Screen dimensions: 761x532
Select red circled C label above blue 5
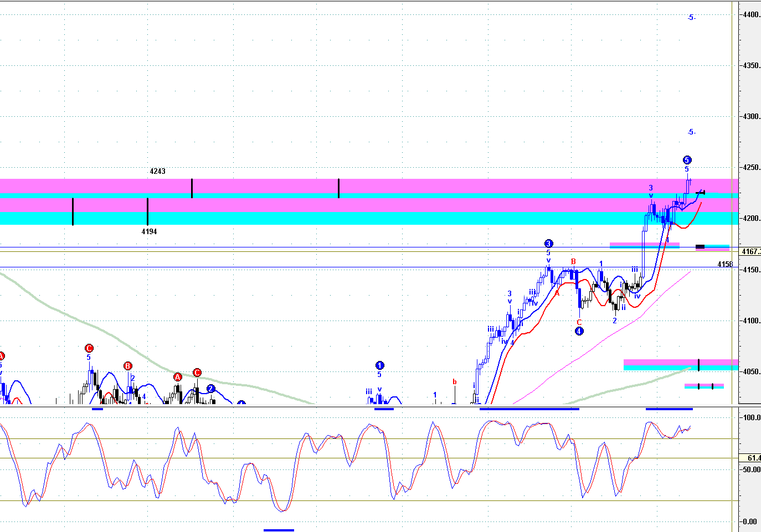[x=89, y=348]
